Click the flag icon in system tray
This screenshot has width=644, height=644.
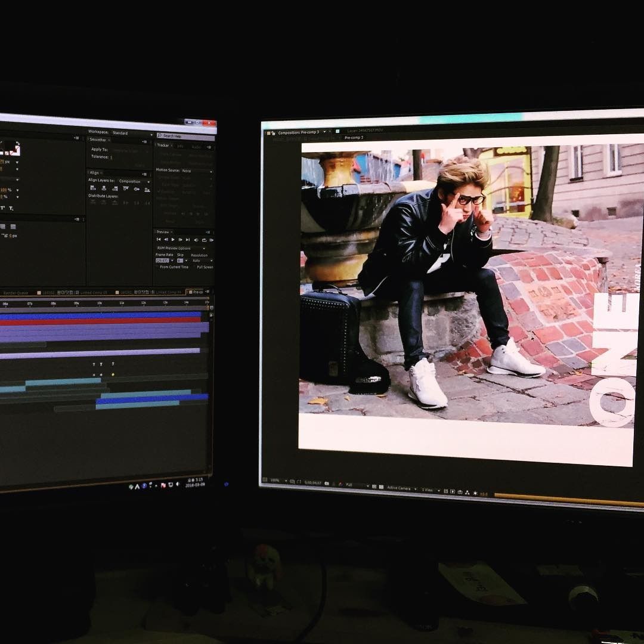[163, 485]
